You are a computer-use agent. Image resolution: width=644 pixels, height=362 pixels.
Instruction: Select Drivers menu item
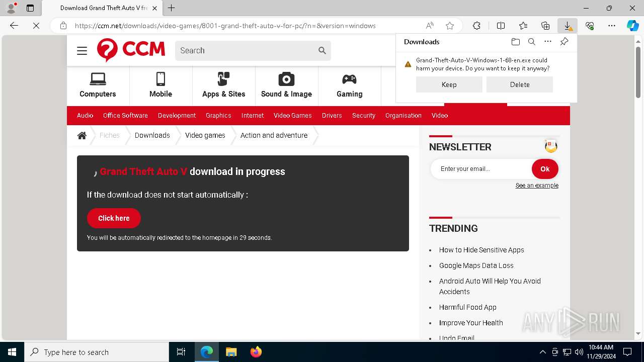pyautogui.click(x=332, y=116)
